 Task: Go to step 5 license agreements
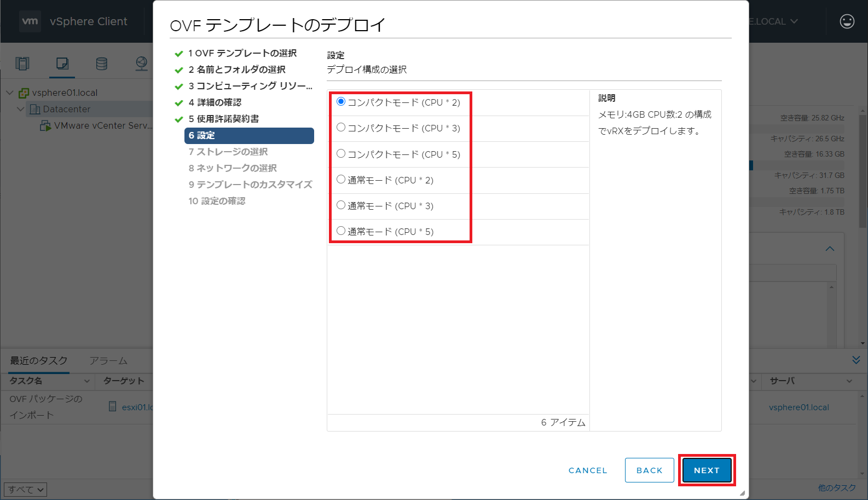pyautogui.click(x=224, y=119)
